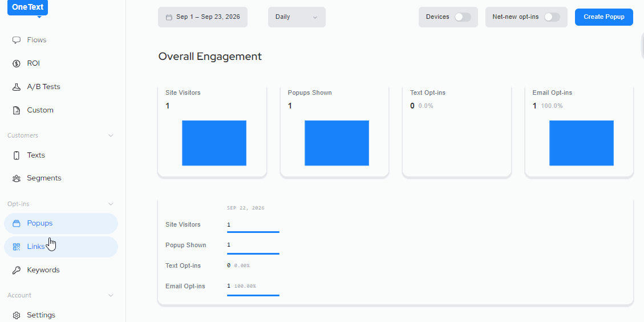Click the Email Opt-ins bar chart

tap(582, 143)
